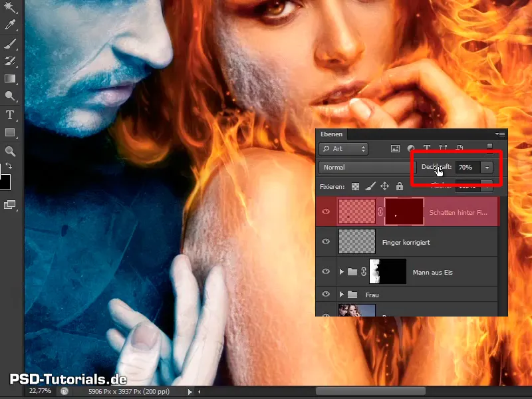Click the status bar share icon
The height and width of the screenshot is (399, 532).
[64, 392]
